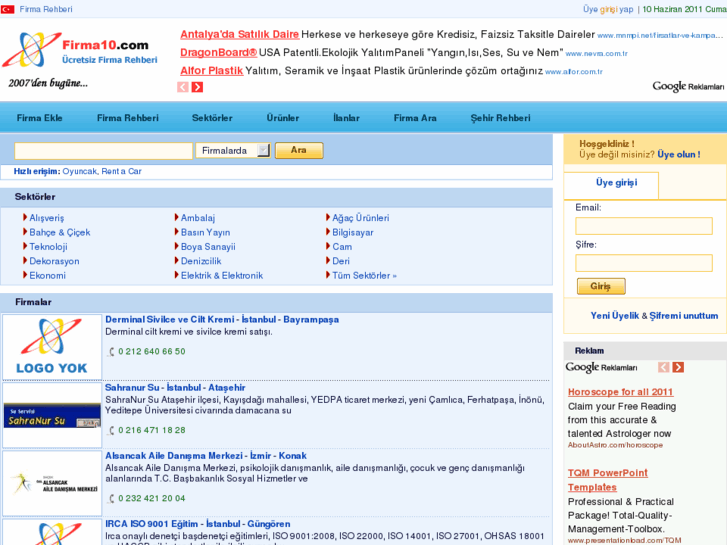
Task: Open Tüm Sektörler list
Action: (364, 275)
